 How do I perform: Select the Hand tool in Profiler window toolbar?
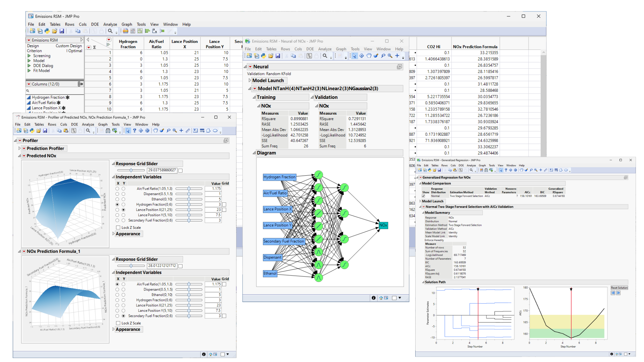(155, 131)
